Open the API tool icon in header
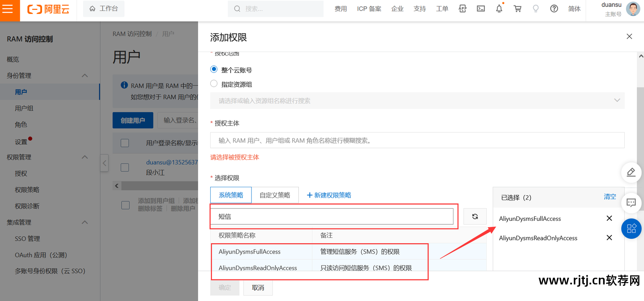The image size is (644, 301). 463,9
